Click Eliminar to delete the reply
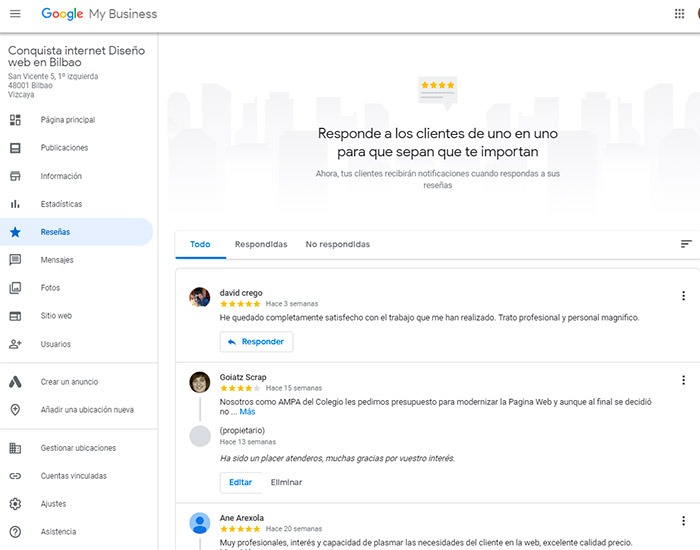 pyautogui.click(x=286, y=482)
